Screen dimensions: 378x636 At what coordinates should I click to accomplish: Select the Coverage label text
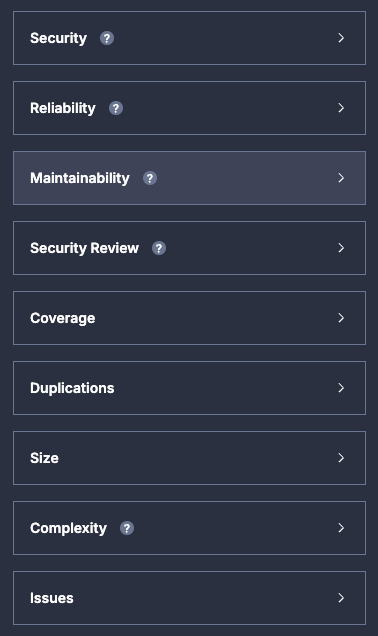point(63,318)
